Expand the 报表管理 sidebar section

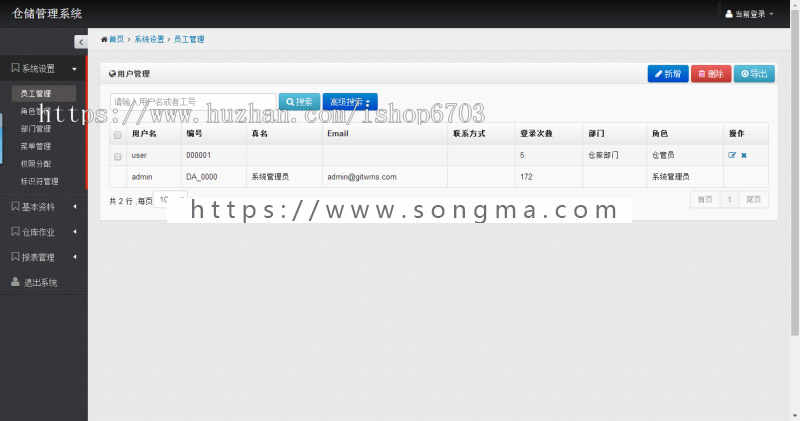(x=44, y=257)
